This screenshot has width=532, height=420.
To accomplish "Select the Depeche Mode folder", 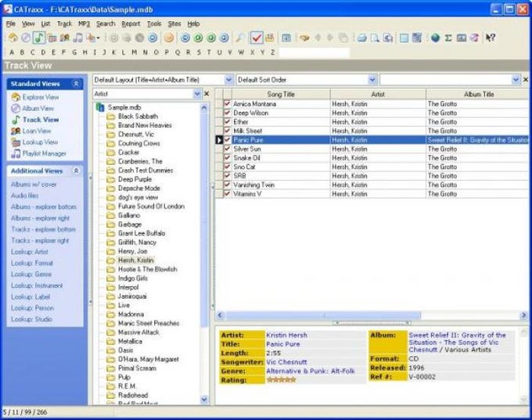I will [x=138, y=188].
